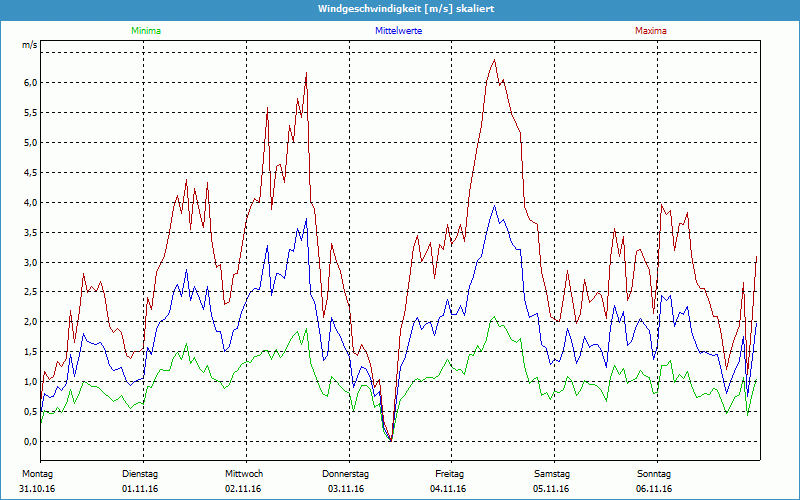Click the green Minima legend label
The width and height of the screenshot is (800, 500).
click(x=146, y=31)
